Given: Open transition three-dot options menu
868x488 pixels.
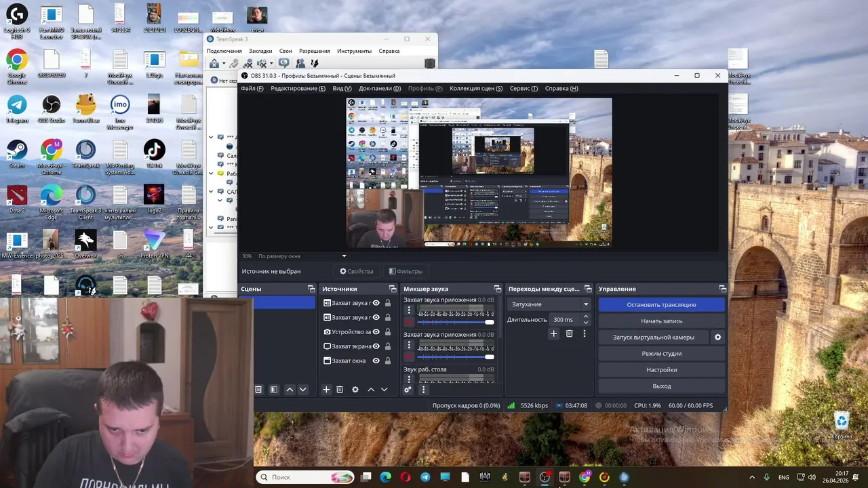Looking at the screenshot, I should click(584, 333).
